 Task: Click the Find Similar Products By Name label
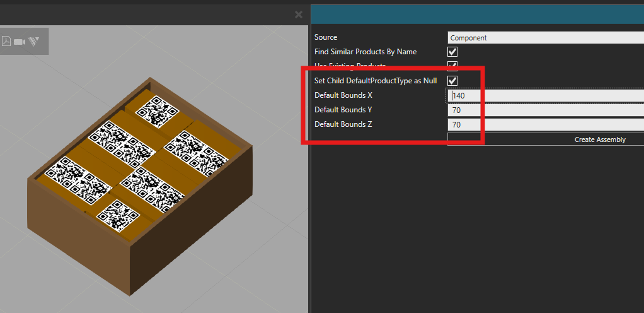365,52
